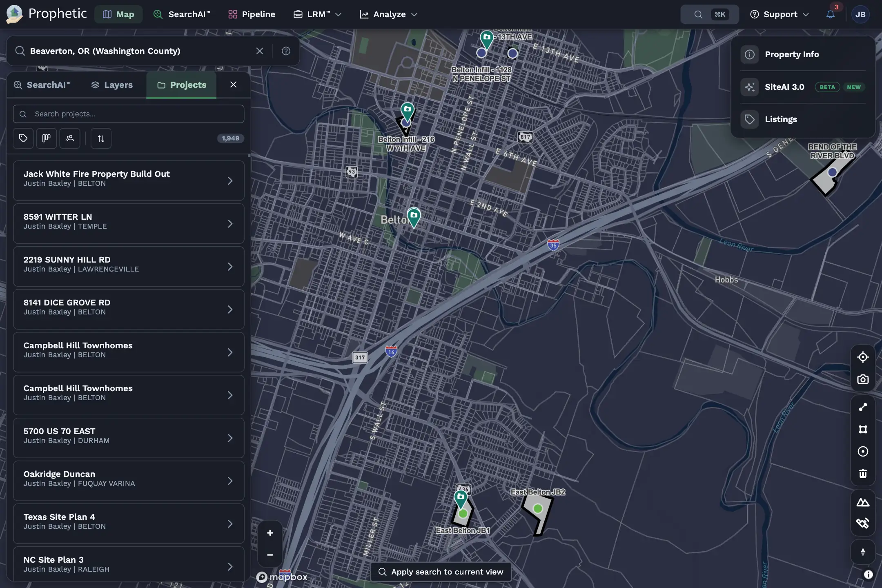The height and width of the screenshot is (588, 882).
Task: Open the Property Info panel
Action: click(803, 54)
